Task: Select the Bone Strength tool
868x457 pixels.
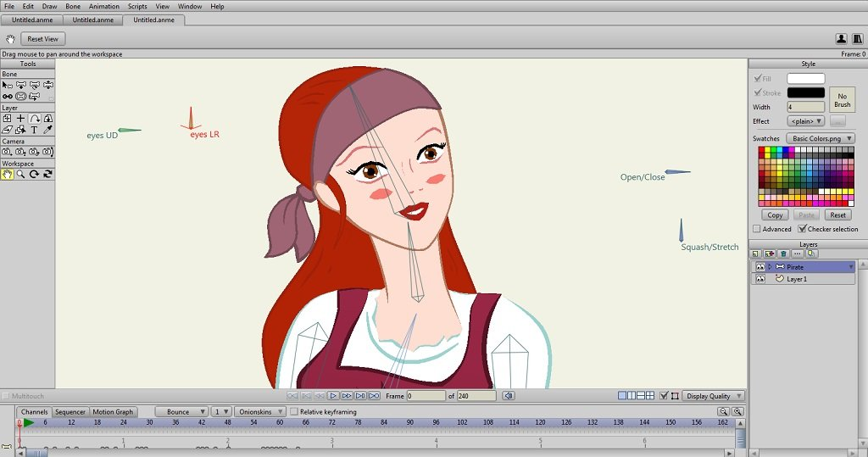Action: pyautogui.click(x=21, y=97)
